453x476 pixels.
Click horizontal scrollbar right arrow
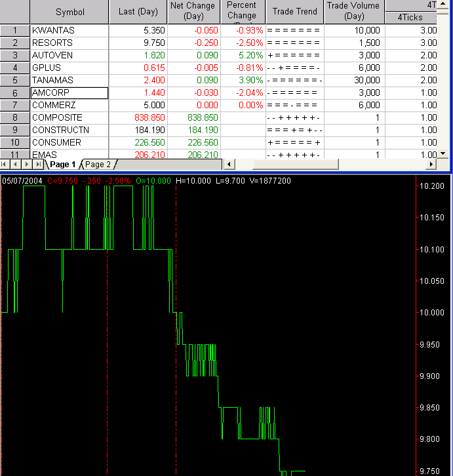(431, 164)
